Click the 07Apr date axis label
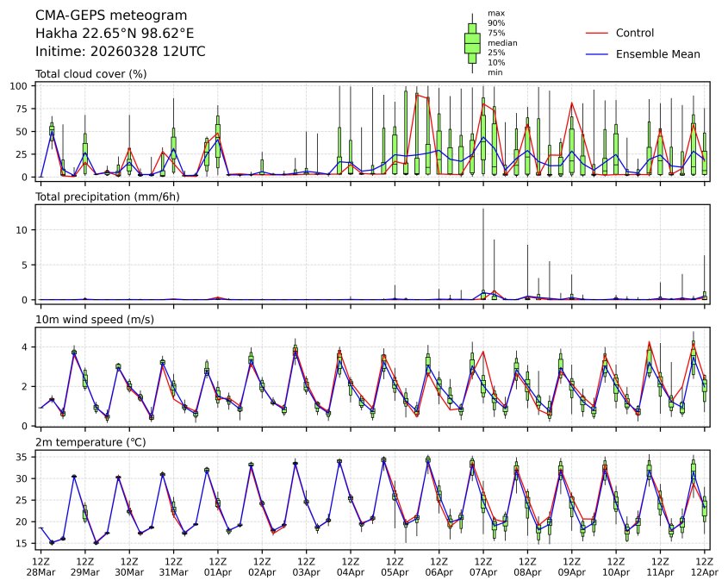Viewport: 728px width, 587px height. pyautogui.click(x=483, y=572)
